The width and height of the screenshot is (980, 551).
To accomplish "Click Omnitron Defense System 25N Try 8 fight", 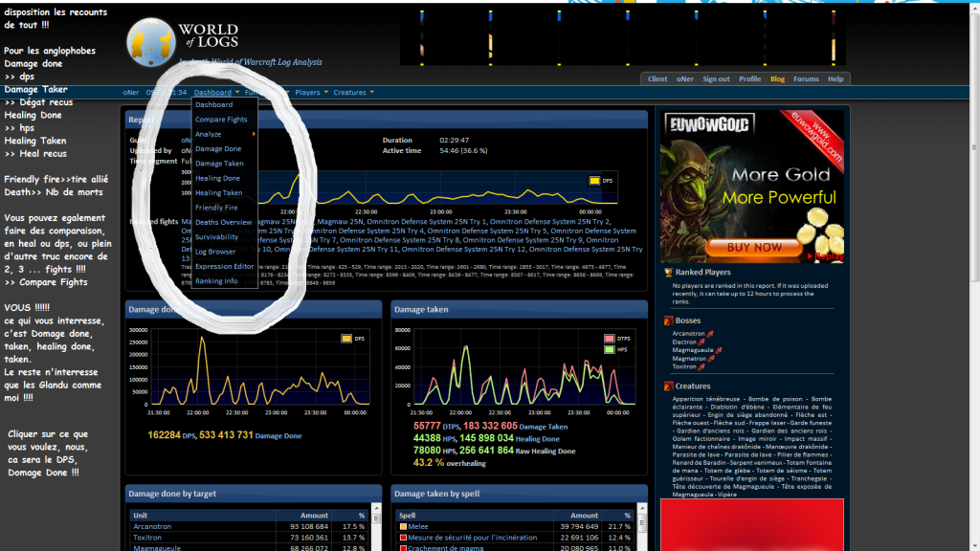I will pos(399,240).
